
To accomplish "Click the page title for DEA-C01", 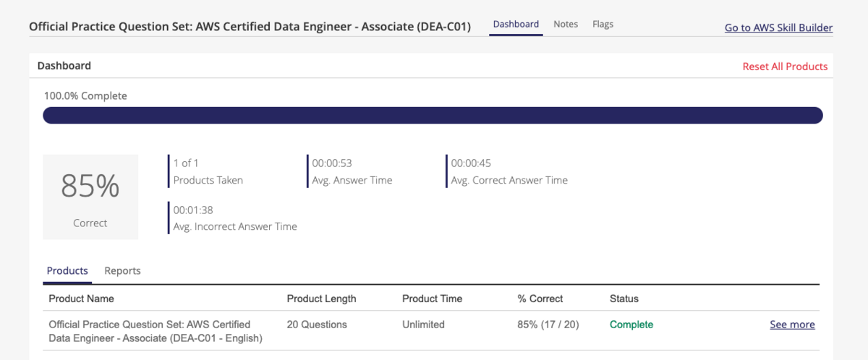I will pos(250,27).
